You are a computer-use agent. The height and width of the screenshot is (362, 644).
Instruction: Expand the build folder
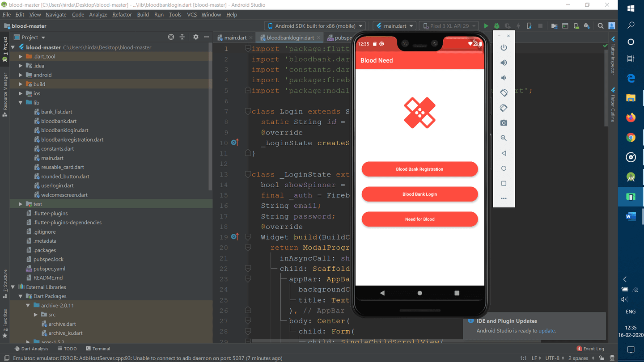point(21,84)
